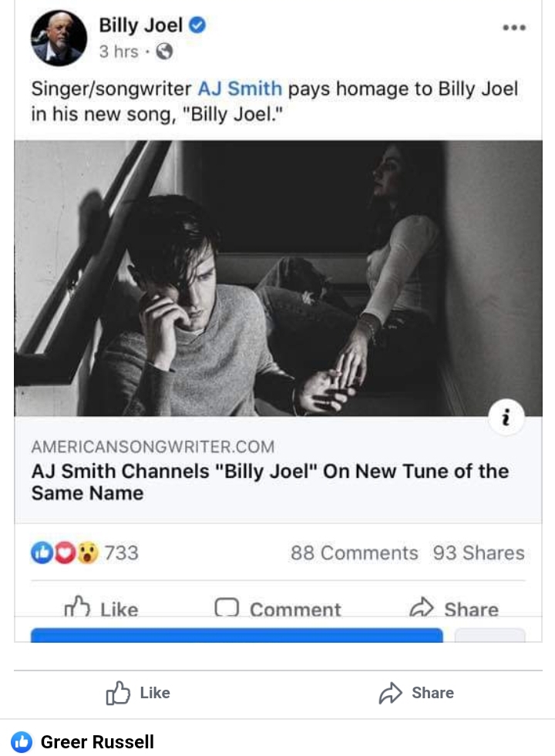Open the 88 Comments list
Image resolution: width=555 pixels, height=756 pixels.
[355, 553]
